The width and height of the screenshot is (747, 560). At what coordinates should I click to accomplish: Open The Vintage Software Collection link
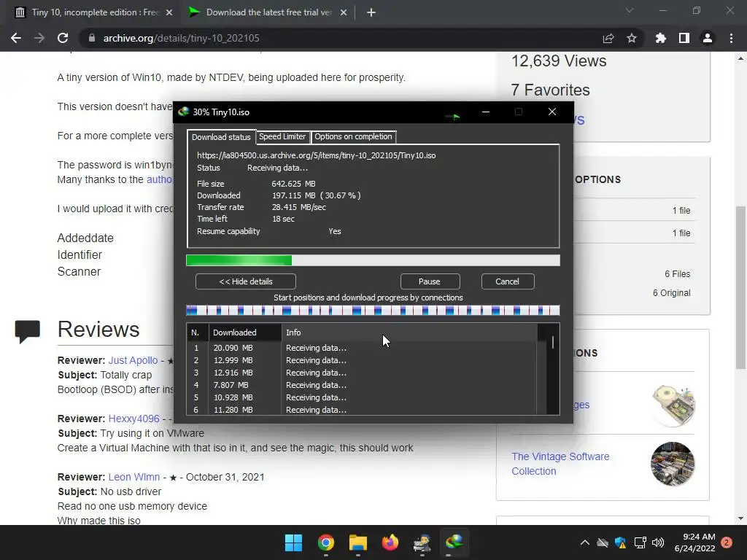(x=560, y=464)
